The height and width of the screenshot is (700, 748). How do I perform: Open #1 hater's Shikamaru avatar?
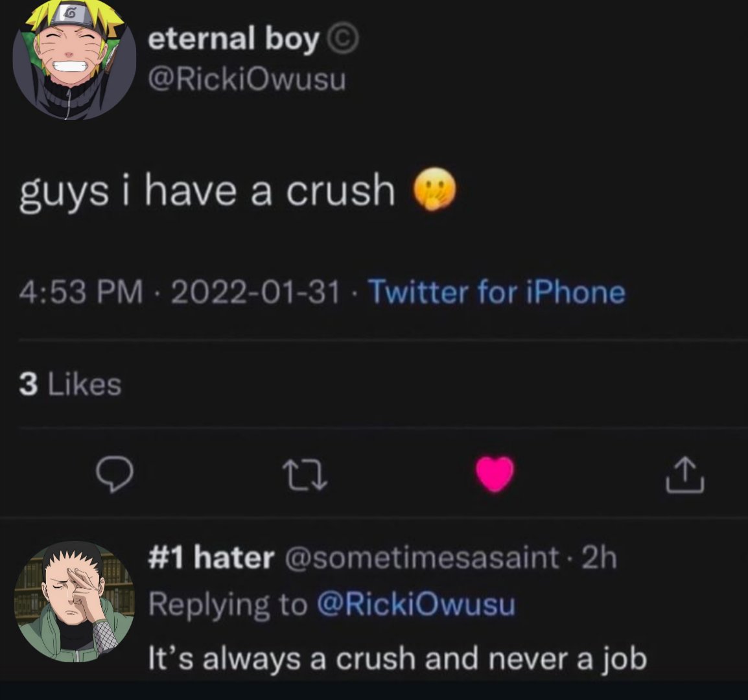[74, 601]
